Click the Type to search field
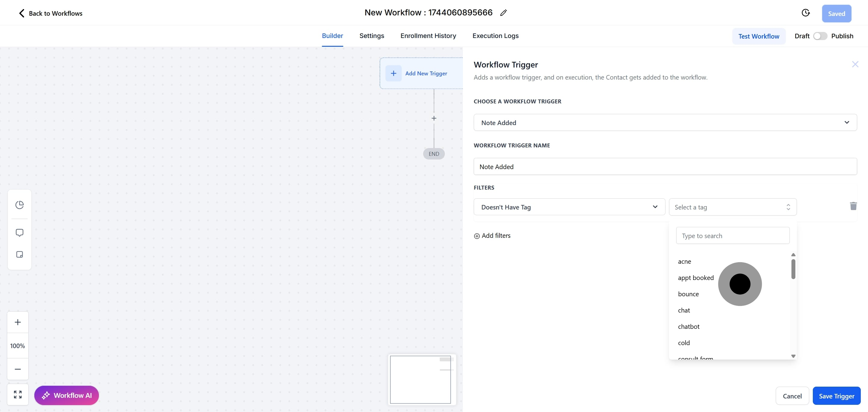Screen dimensions: 868x412 [x=733, y=236]
